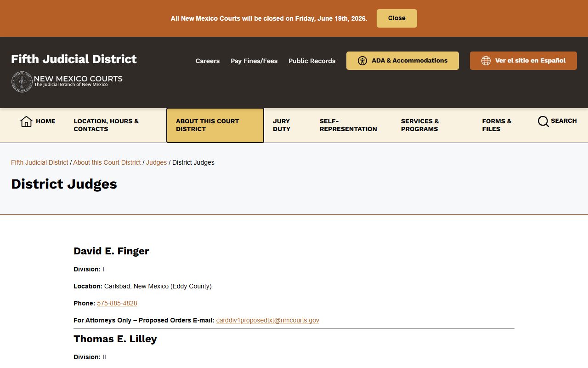Open Location, Hours & Contacts menu
588x368 pixels.
coord(106,125)
